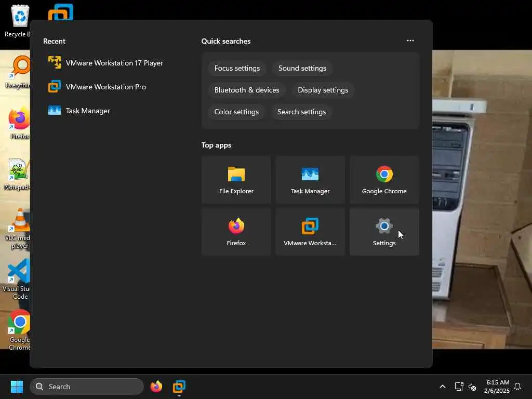Select Notepad++ desktop shortcut

[x=18, y=174]
